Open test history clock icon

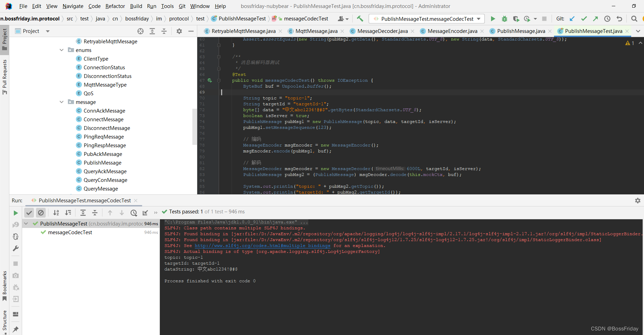pyautogui.click(x=134, y=213)
